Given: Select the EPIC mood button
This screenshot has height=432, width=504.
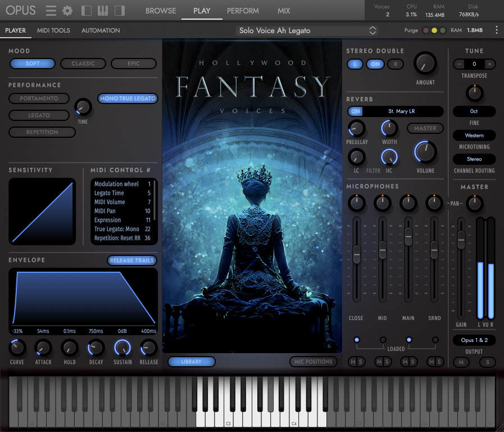Looking at the screenshot, I should coord(134,64).
